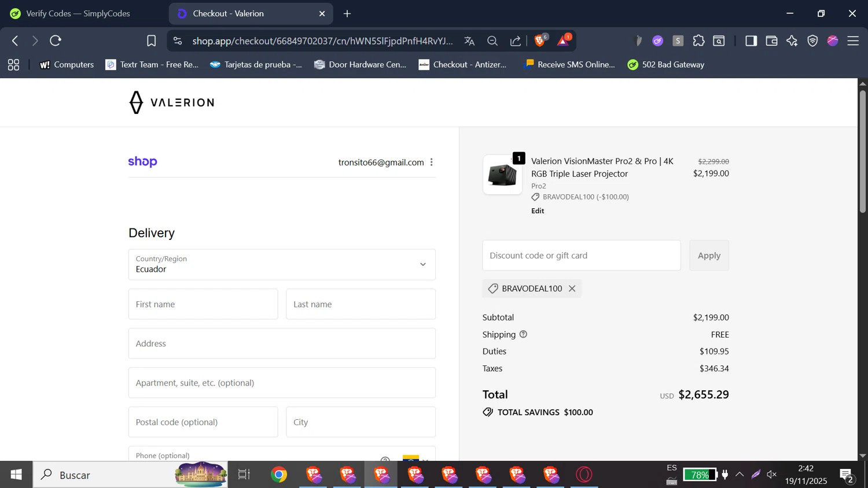Screen dimensions: 868x488
Task: Open the Shop logo link
Action: pos(142,161)
